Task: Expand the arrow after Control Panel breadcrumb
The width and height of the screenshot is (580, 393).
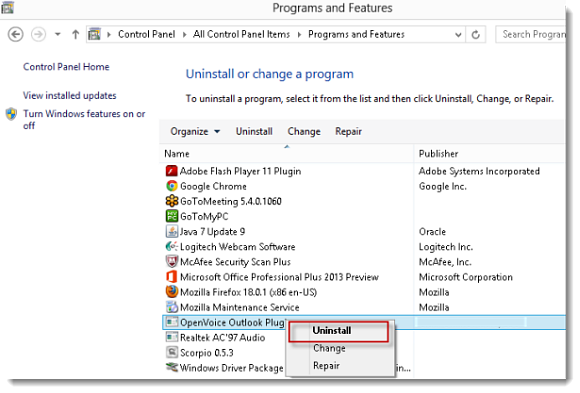Action: [184, 35]
